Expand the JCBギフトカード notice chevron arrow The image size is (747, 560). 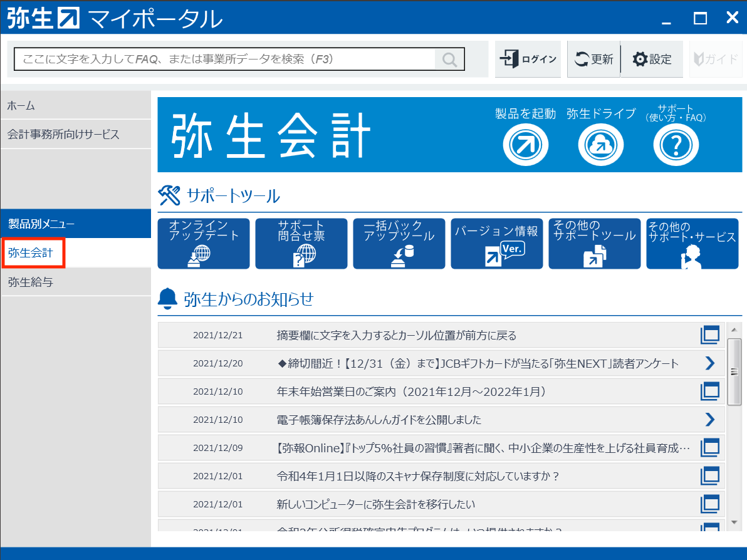709,363
